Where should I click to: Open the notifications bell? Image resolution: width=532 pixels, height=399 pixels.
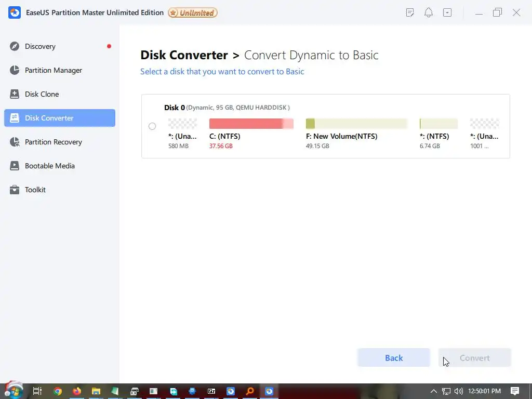click(429, 12)
